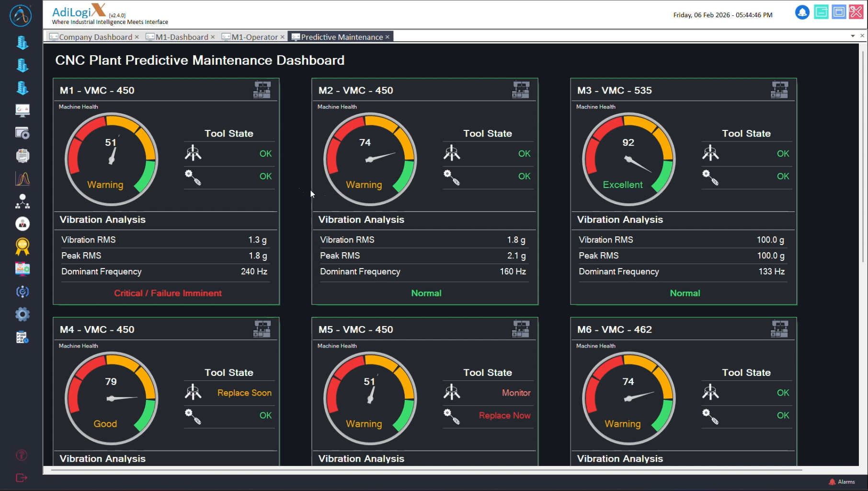The width and height of the screenshot is (868, 491).
Task: Close the M1-Dashboard tab
Action: (x=213, y=37)
